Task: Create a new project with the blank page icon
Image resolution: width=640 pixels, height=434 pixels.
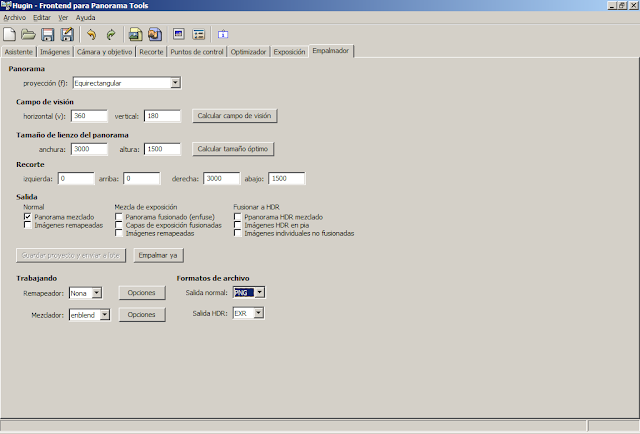Action: (9, 34)
